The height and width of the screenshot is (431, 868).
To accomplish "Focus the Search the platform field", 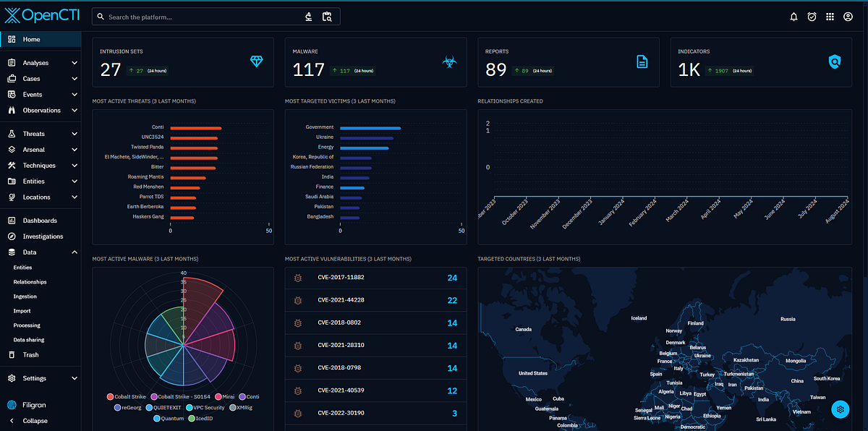I will (203, 17).
